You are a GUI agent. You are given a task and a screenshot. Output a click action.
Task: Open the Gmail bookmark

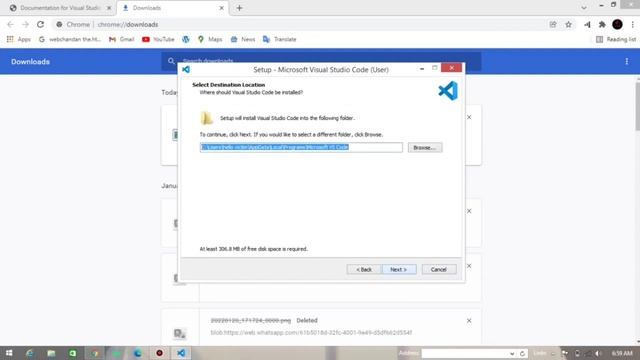[122, 39]
